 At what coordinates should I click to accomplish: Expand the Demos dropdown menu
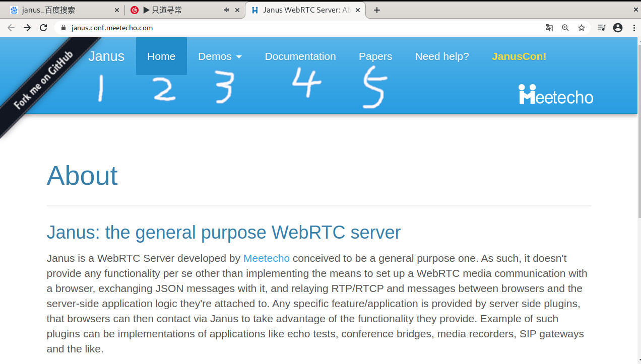tap(220, 56)
